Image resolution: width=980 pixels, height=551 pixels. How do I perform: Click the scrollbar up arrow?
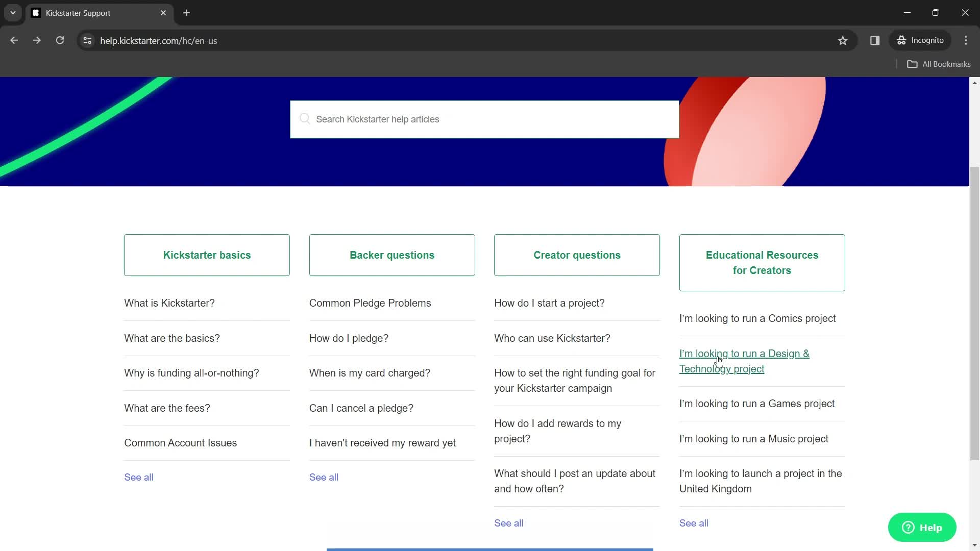pyautogui.click(x=974, y=82)
